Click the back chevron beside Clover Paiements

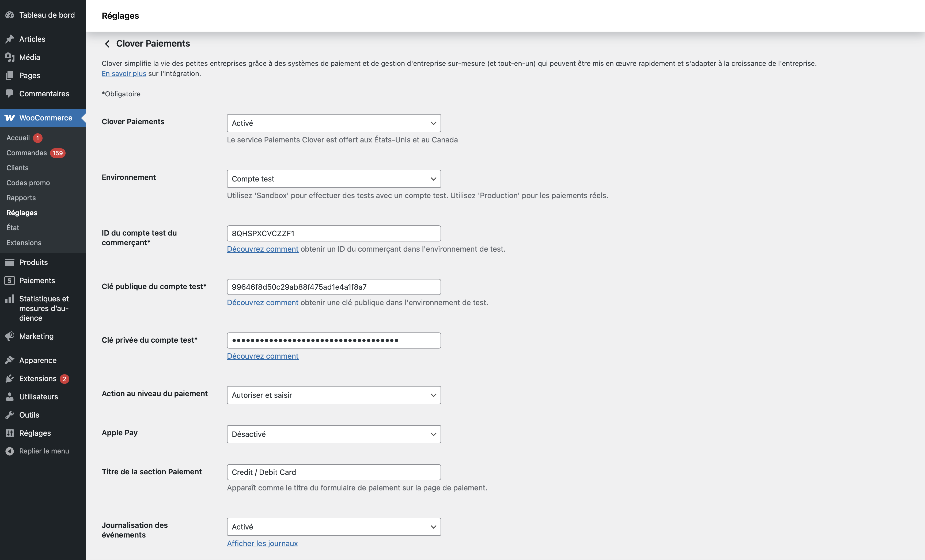click(x=107, y=44)
